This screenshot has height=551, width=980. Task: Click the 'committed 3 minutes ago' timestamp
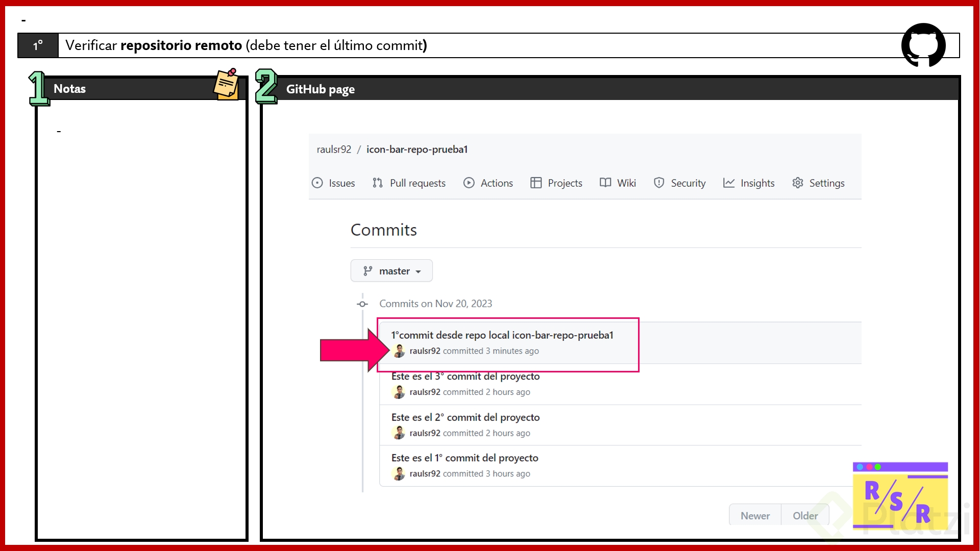491,351
